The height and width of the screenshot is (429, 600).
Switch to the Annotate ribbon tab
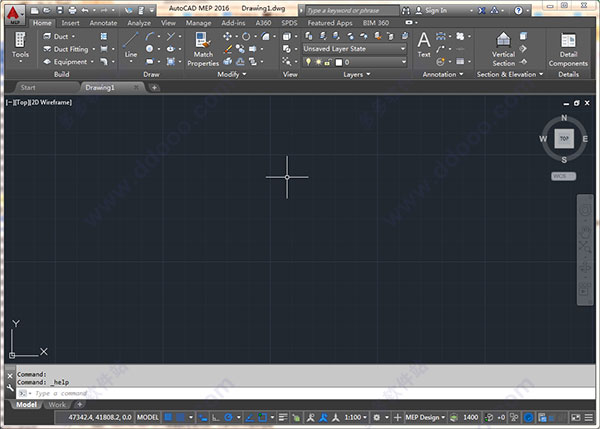pyautogui.click(x=103, y=22)
